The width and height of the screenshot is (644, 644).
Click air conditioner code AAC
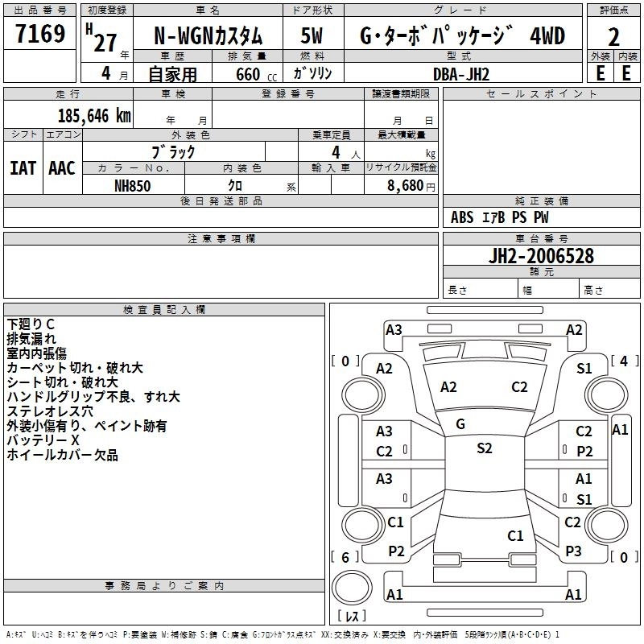[62, 168]
